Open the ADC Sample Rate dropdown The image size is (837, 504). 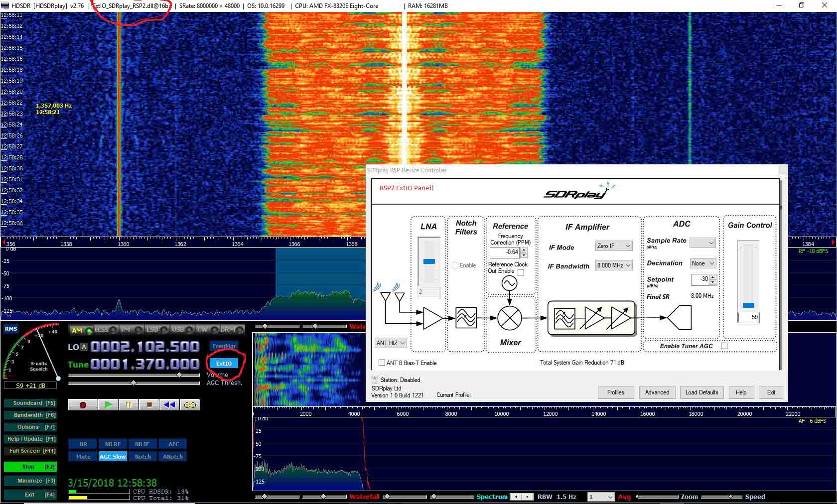tap(702, 243)
